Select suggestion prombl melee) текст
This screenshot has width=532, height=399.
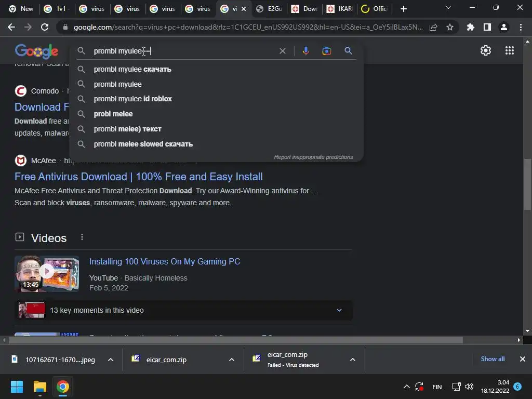[x=216, y=129]
